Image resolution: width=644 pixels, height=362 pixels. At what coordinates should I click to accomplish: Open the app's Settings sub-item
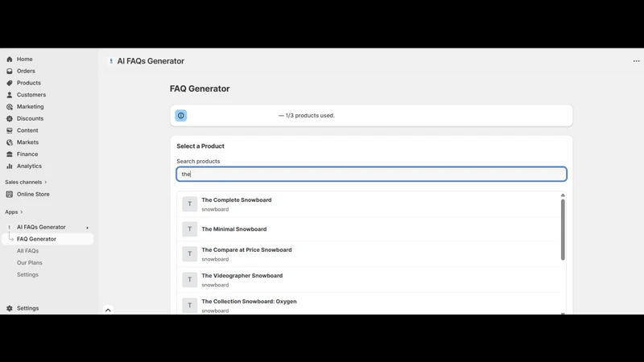coord(27,274)
